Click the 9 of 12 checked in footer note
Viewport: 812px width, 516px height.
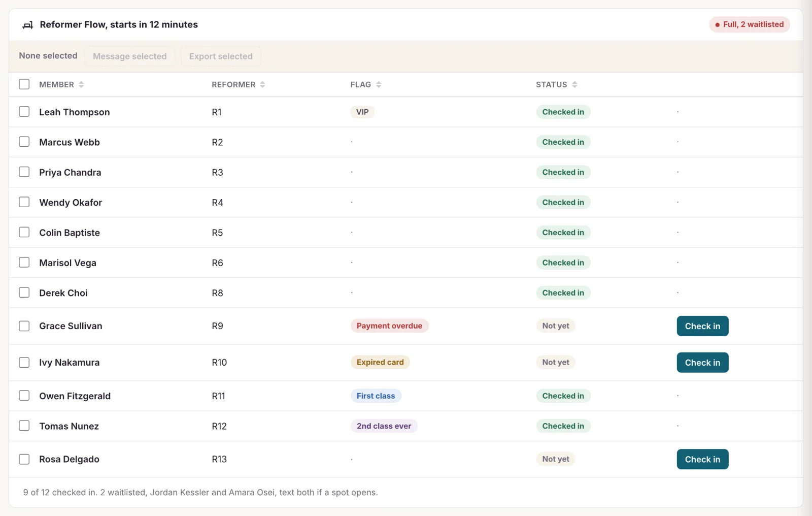click(200, 493)
